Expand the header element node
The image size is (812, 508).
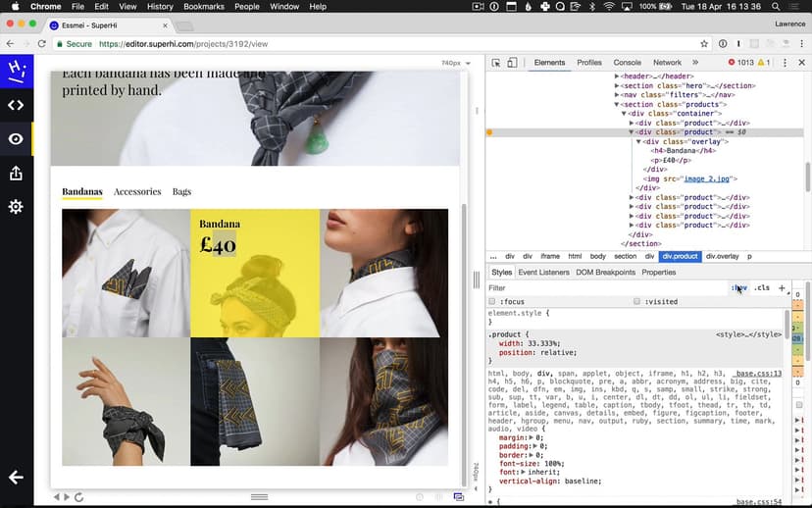point(617,76)
